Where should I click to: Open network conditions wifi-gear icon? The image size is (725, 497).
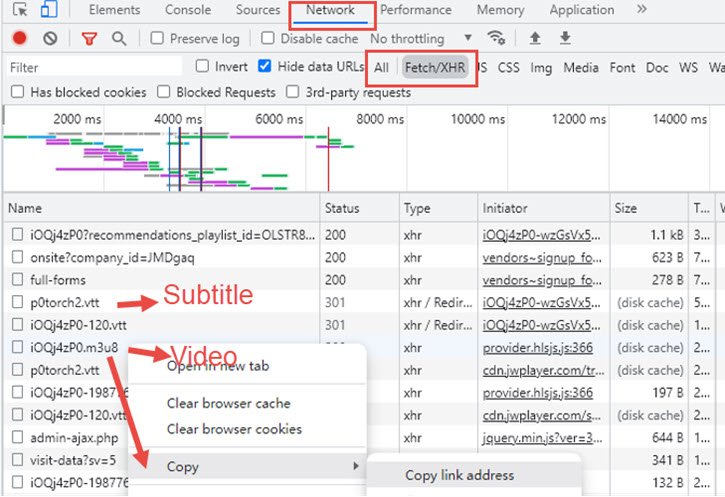pos(496,38)
